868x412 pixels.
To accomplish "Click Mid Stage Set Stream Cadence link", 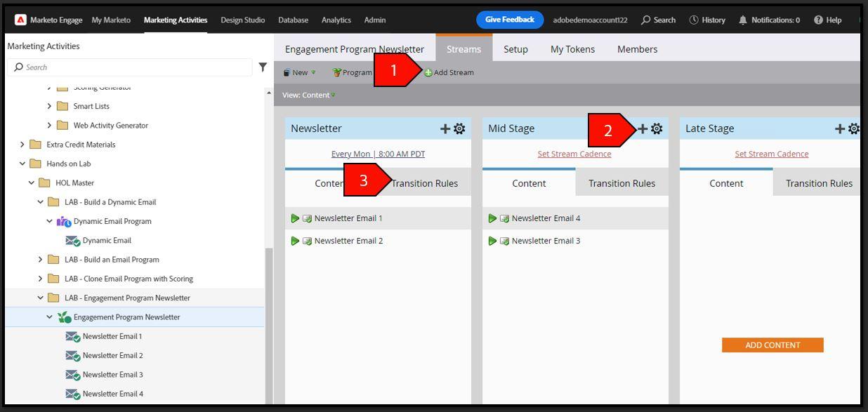I will click(x=574, y=154).
